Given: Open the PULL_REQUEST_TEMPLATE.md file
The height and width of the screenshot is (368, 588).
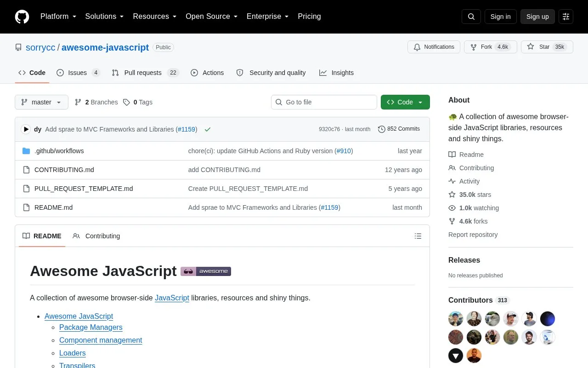Looking at the screenshot, I should tap(84, 189).
